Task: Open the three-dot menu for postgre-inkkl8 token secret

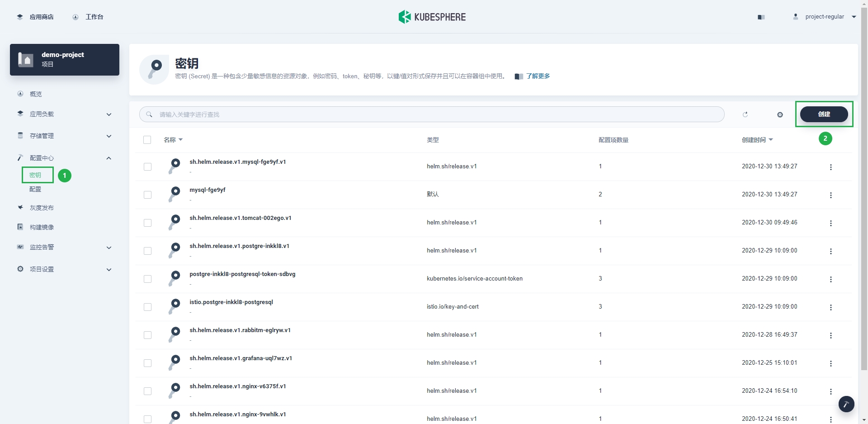Action: [831, 280]
